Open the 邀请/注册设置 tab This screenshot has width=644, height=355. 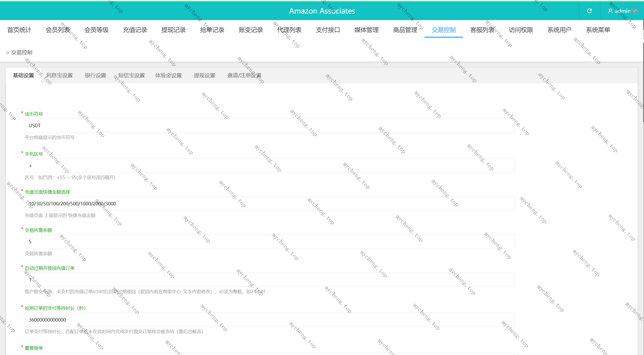click(244, 75)
